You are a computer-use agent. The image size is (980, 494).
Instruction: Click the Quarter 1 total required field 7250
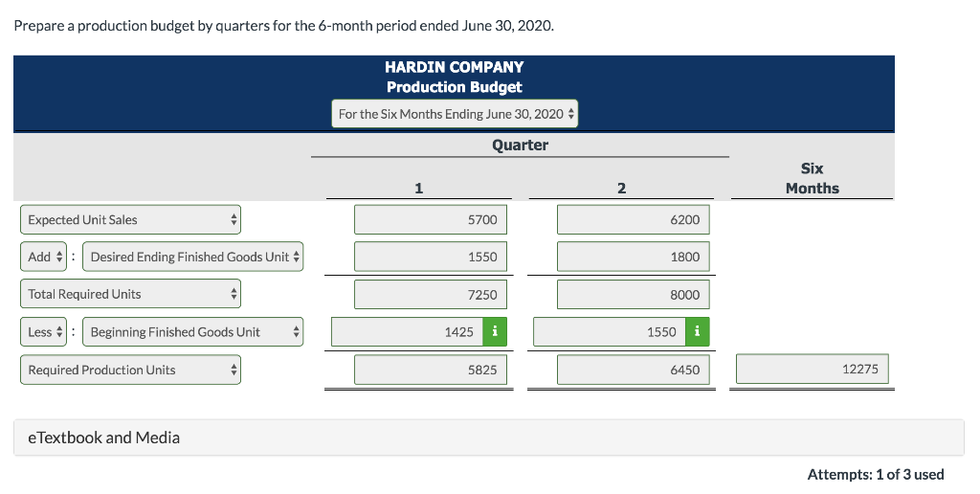pos(430,295)
